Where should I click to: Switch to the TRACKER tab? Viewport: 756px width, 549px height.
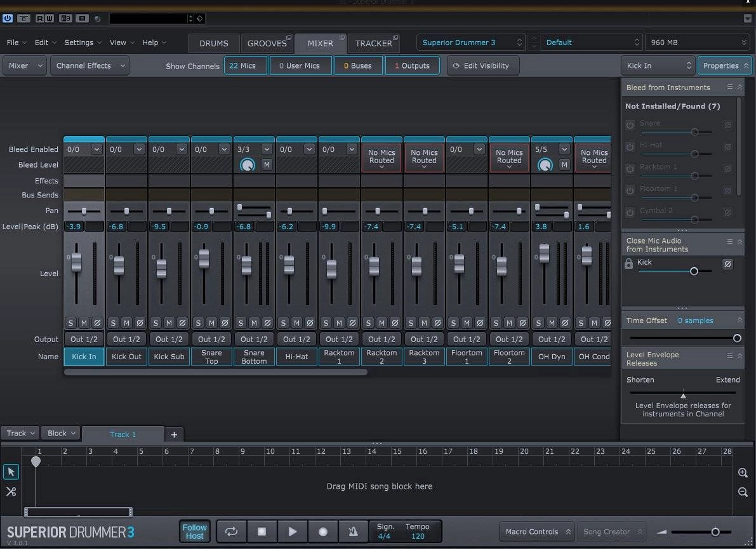pos(374,43)
